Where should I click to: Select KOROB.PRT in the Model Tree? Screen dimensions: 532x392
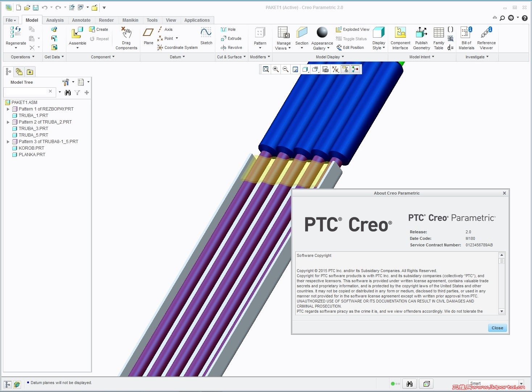31,148
